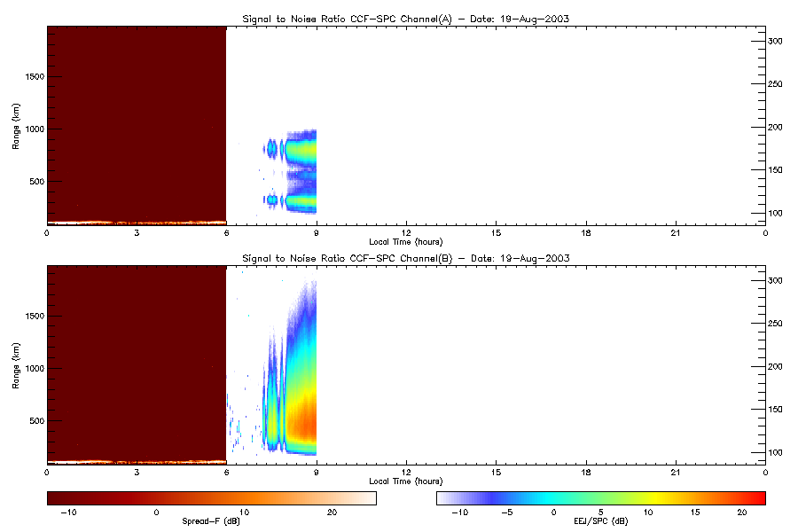Click the 250 right-axis tick of Channel B plot
798x532 pixels.
click(775, 324)
